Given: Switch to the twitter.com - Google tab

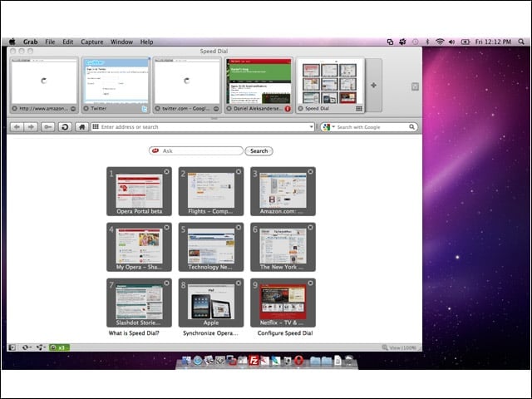Looking at the screenshot, I should click(x=187, y=85).
